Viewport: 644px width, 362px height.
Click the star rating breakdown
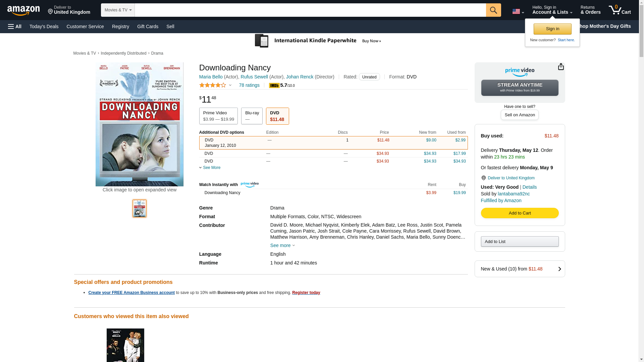pyautogui.click(x=215, y=85)
